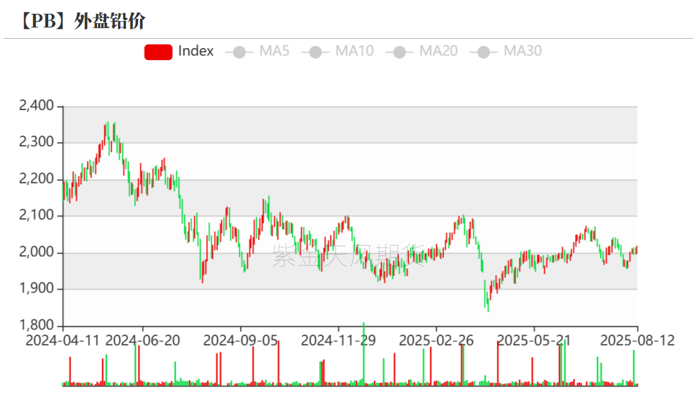Toggle the red Index legend swatch
694x399 pixels.
click(x=158, y=52)
